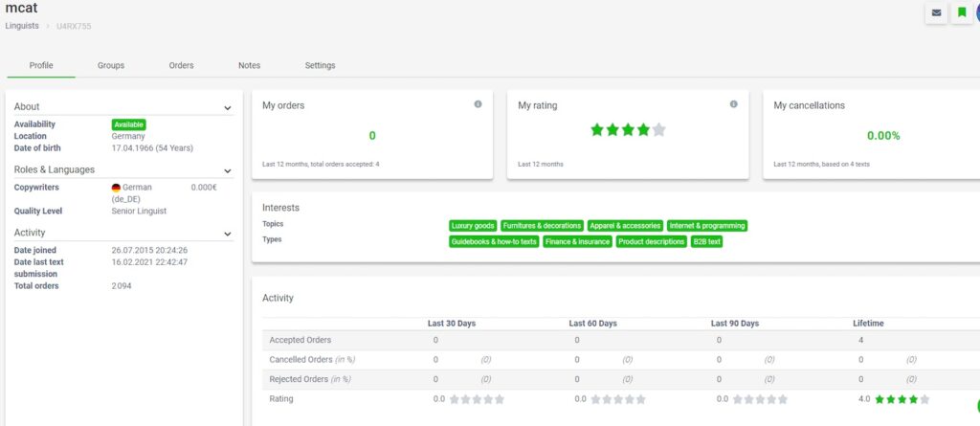
Task: Select the Luxury goods topic tag
Action: click(473, 226)
